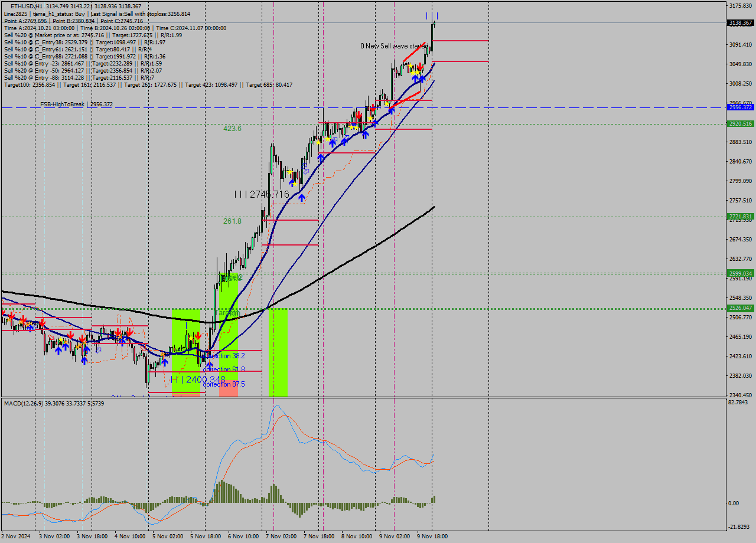Click the MACD scale value 82.7843
The image size is (756, 543).
click(738, 403)
